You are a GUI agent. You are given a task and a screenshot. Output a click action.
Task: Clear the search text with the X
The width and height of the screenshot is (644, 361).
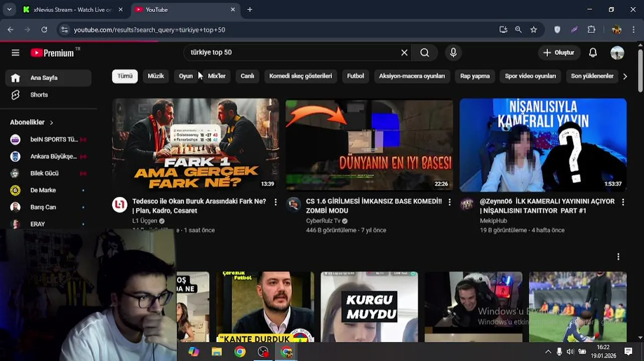point(404,53)
